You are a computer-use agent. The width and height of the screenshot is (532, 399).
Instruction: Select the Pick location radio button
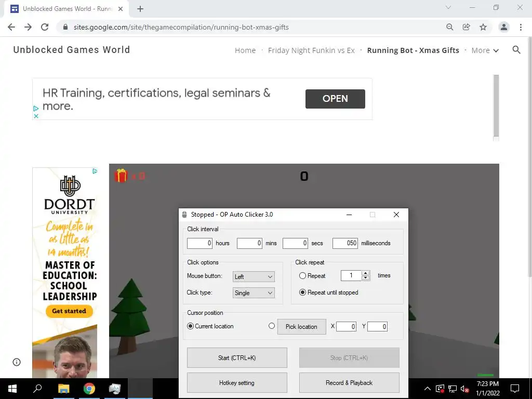[271, 326]
